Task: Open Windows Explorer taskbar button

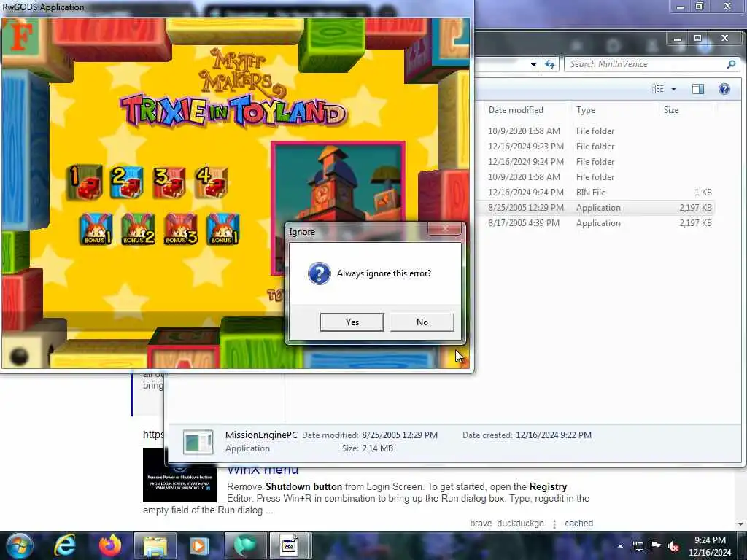Action: (155, 545)
